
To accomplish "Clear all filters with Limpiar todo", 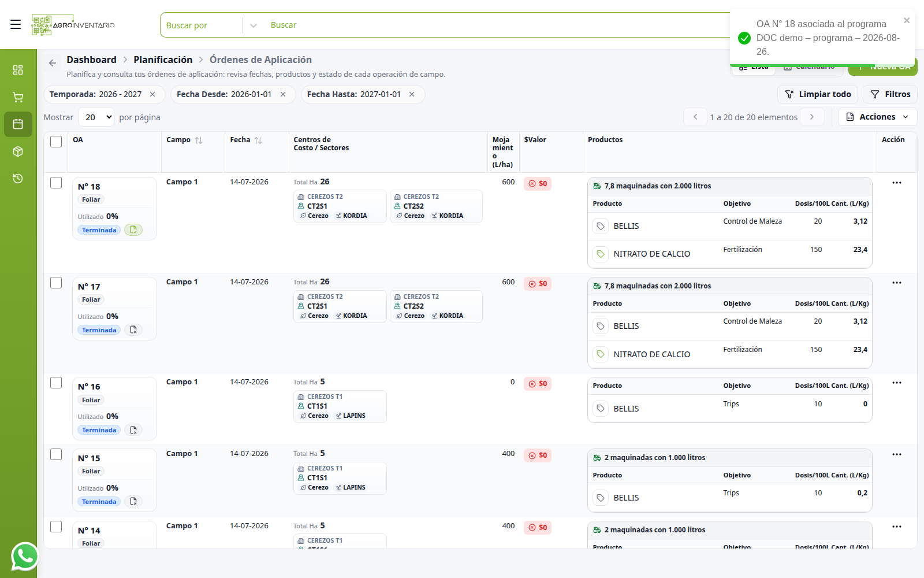I will pyautogui.click(x=818, y=94).
